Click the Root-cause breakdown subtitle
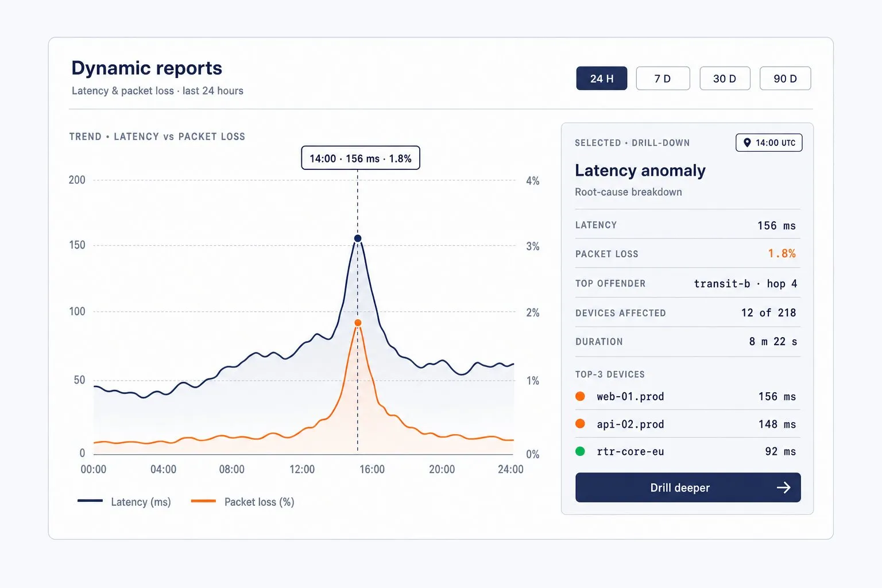 [x=628, y=192]
